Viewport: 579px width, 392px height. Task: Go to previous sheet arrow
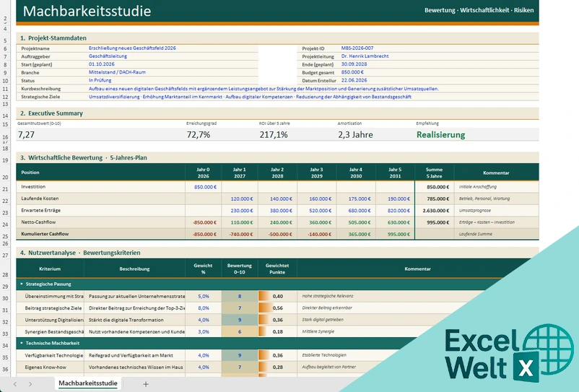[15, 384]
